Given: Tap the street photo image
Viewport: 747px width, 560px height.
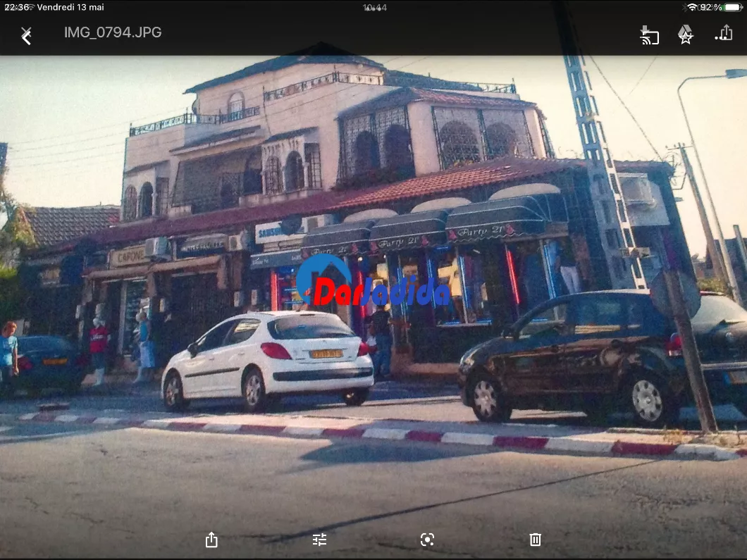Looking at the screenshot, I should [x=373, y=307].
